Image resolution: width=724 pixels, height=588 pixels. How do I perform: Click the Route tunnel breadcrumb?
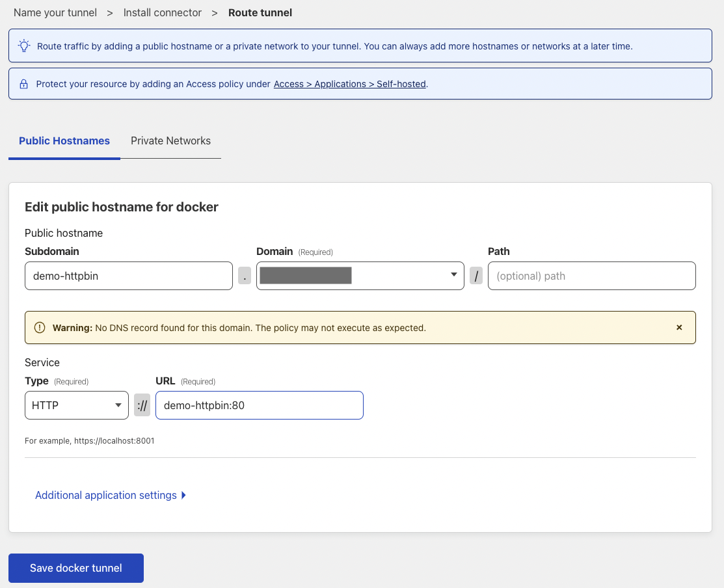click(260, 13)
